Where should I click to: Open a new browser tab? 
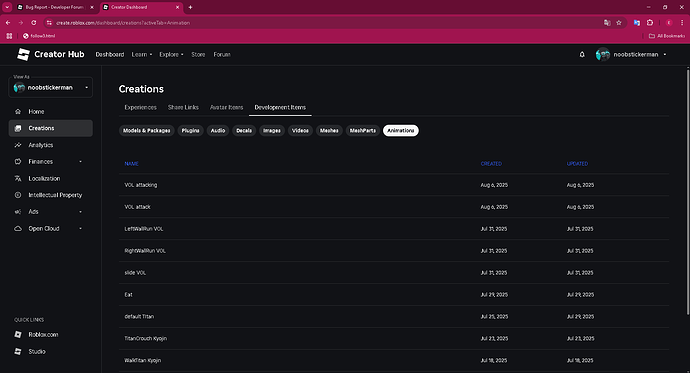[190, 7]
